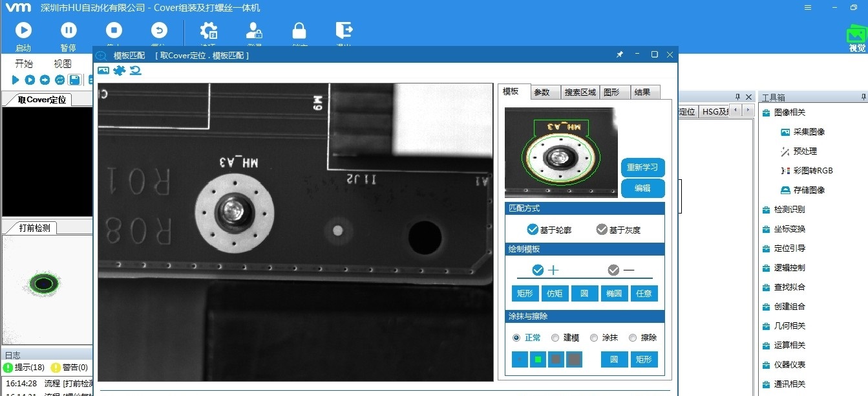Screen dimensions: 868x396
Task: Click the undo arrow icon in the dialog toolbar
Action: point(136,71)
